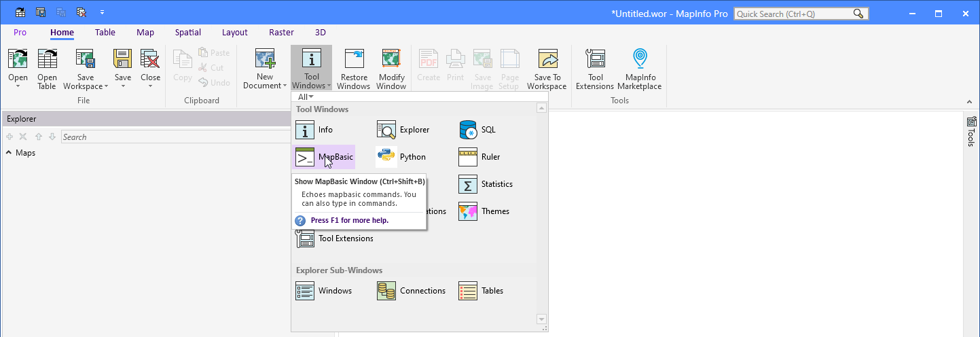This screenshot has width=980, height=337.
Task: Click the Open Table ribbon button
Action: (x=47, y=69)
